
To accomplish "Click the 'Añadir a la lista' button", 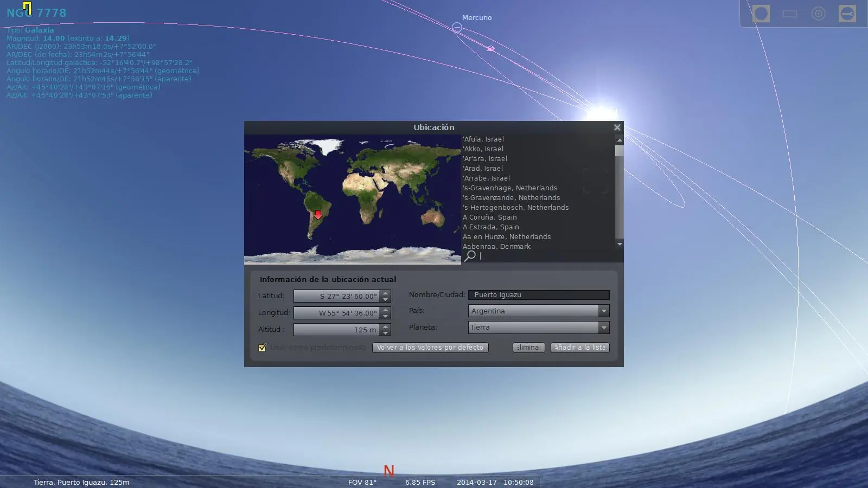I will (x=580, y=348).
